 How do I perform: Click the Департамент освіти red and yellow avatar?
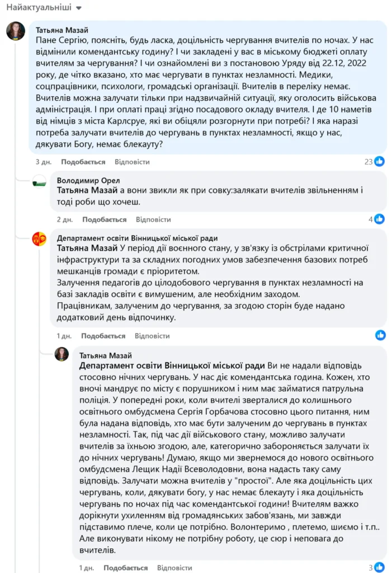coord(39,239)
